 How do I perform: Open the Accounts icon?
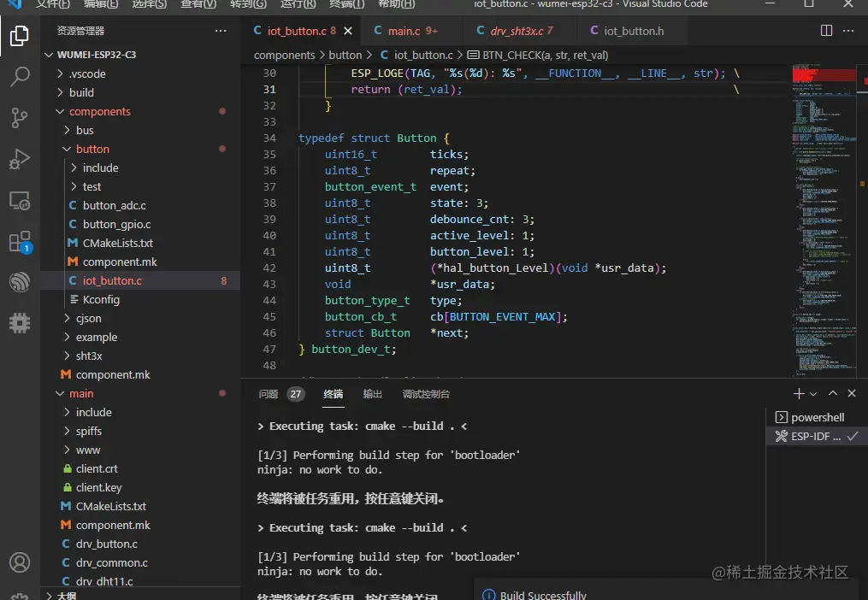point(20,562)
